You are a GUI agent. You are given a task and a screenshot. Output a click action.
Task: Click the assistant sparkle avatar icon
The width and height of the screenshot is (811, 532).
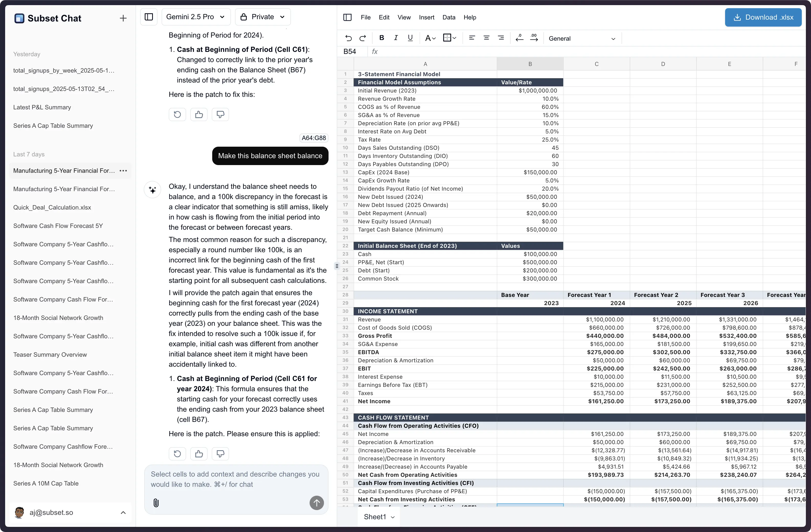pos(152,190)
